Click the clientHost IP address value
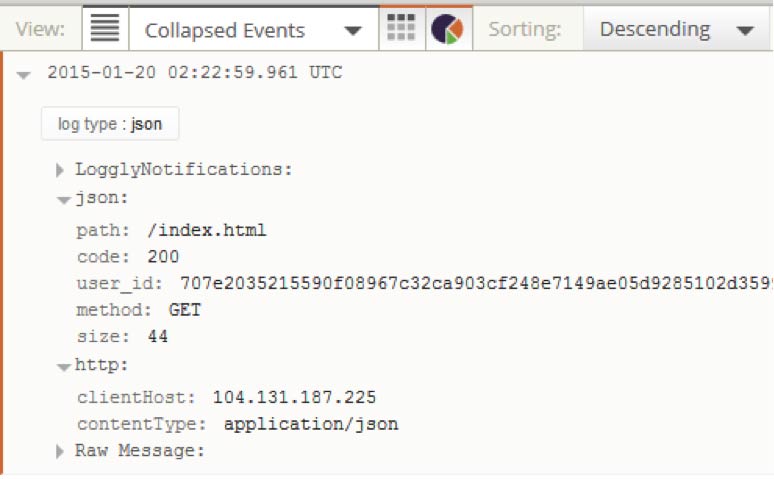 click(294, 397)
